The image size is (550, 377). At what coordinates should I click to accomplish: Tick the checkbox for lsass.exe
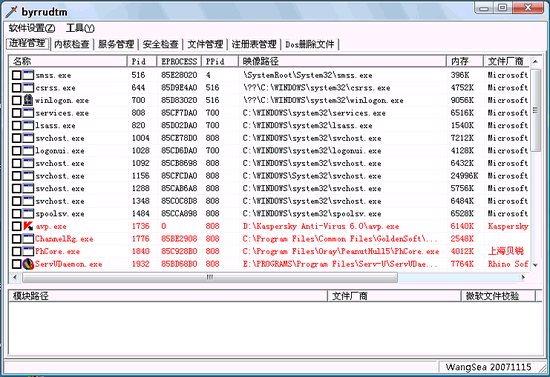click(x=16, y=126)
